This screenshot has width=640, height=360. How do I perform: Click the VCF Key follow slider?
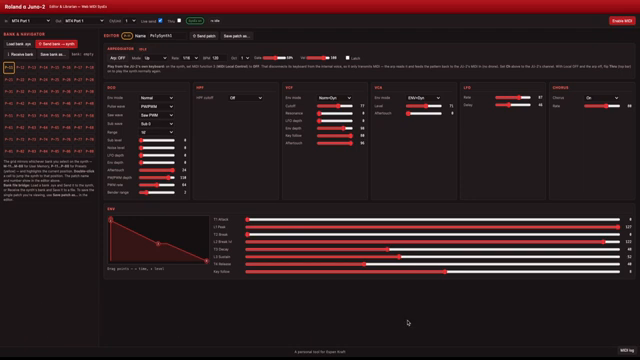[335, 136]
